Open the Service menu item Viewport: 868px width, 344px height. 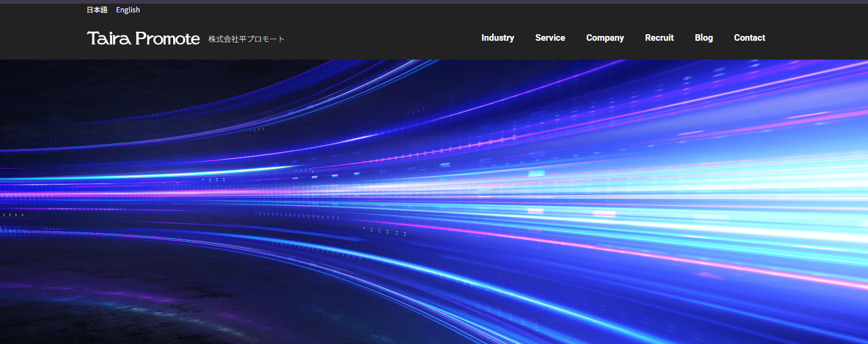[550, 38]
